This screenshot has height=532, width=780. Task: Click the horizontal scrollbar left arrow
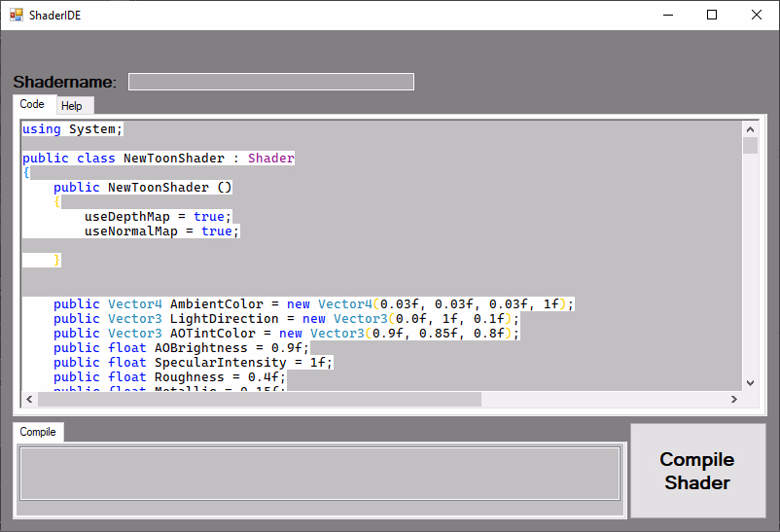29,399
